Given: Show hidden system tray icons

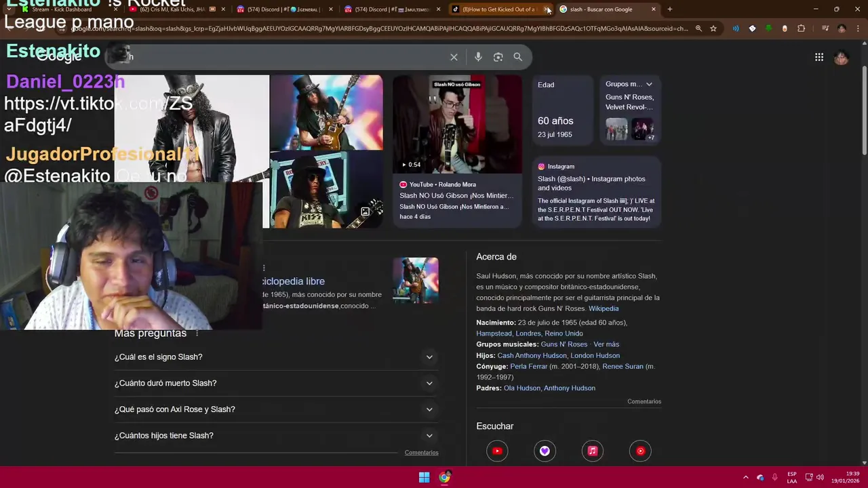Looking at the screenshot, I should pos(745,478).
